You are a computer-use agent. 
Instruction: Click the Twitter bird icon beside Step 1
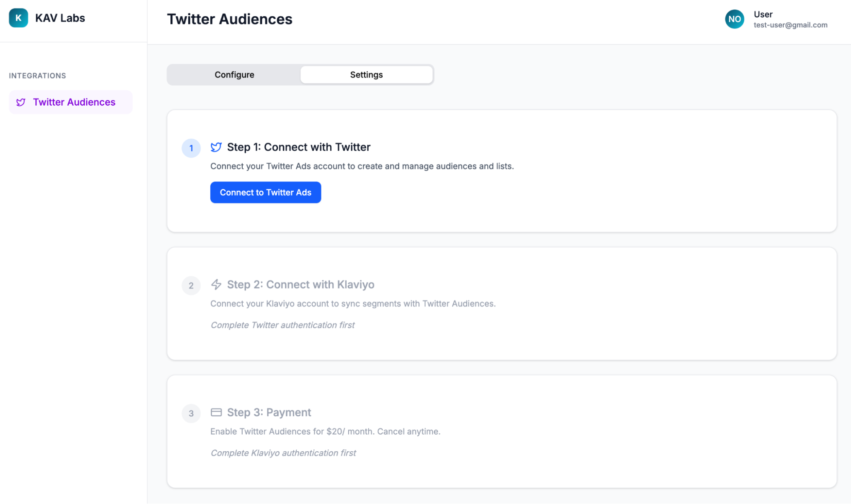216,147
